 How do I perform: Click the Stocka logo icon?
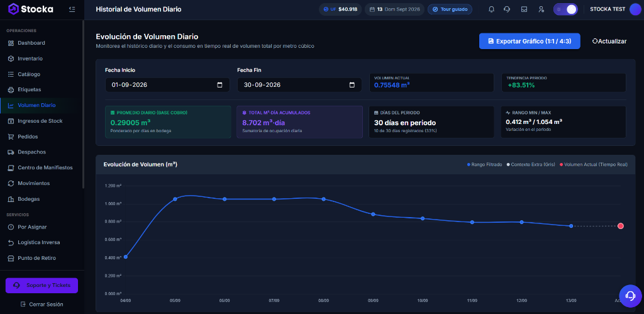[14, 9]
